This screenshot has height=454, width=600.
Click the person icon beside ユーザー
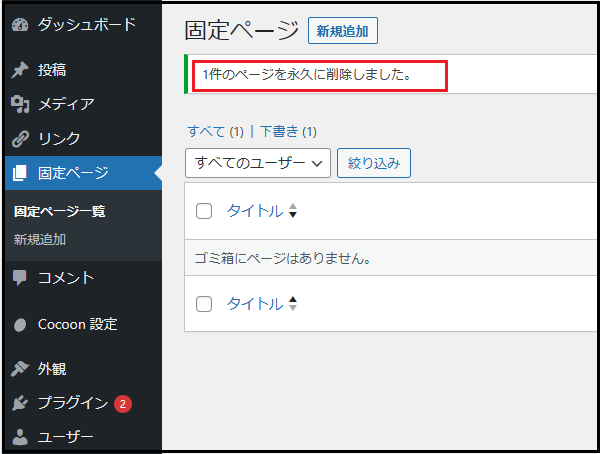click(20, 437)
